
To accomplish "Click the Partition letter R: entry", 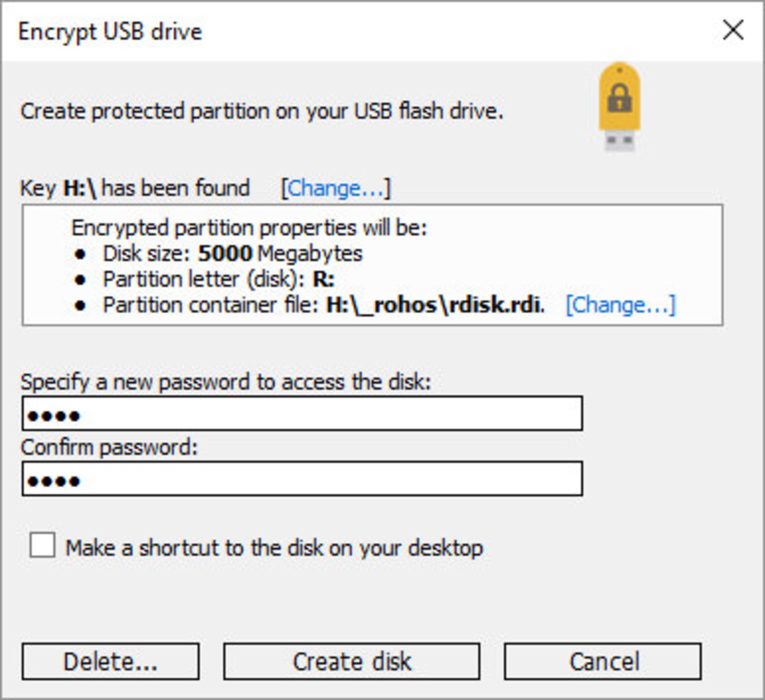I will [219, 279].
